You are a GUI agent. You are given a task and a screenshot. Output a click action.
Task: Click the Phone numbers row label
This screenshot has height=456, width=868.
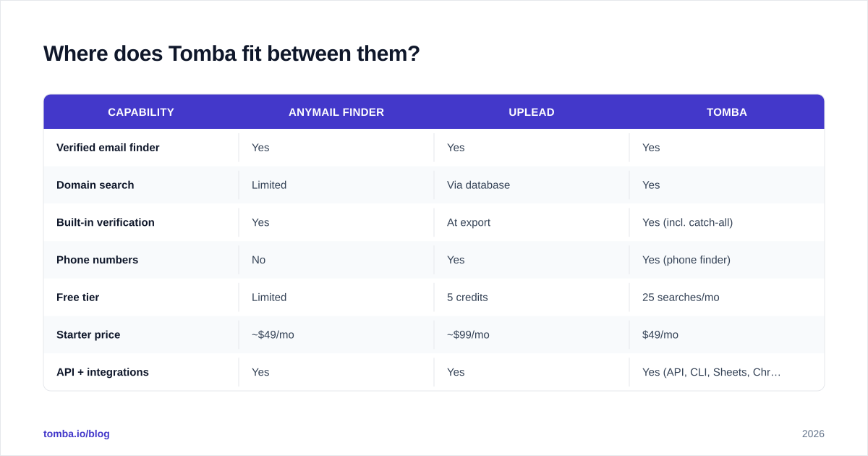point(97,260)
